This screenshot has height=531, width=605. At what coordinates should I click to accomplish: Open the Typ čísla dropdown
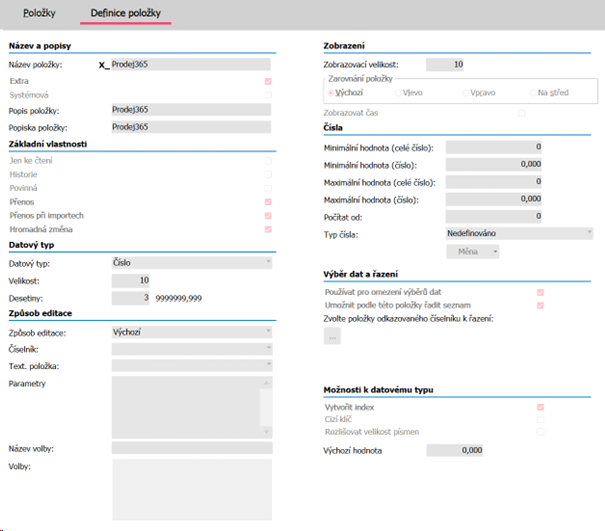518,233
